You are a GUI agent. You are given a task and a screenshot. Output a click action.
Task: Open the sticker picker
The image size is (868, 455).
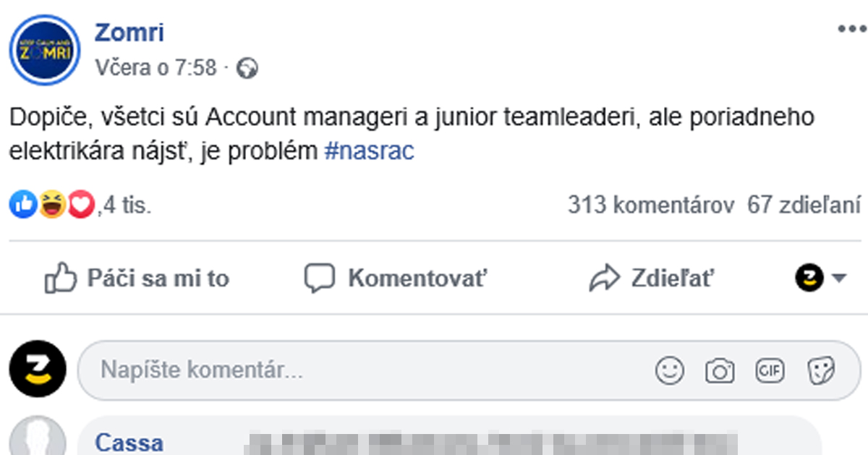821,370
